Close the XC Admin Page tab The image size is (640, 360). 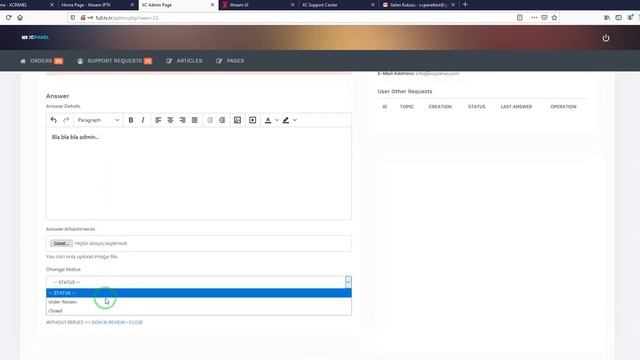(212, 5)
